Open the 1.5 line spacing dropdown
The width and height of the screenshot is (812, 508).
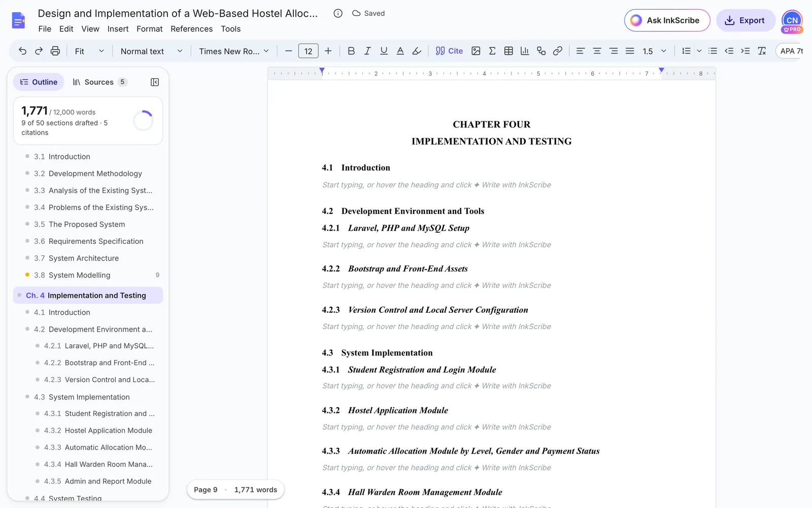[654, 51]
